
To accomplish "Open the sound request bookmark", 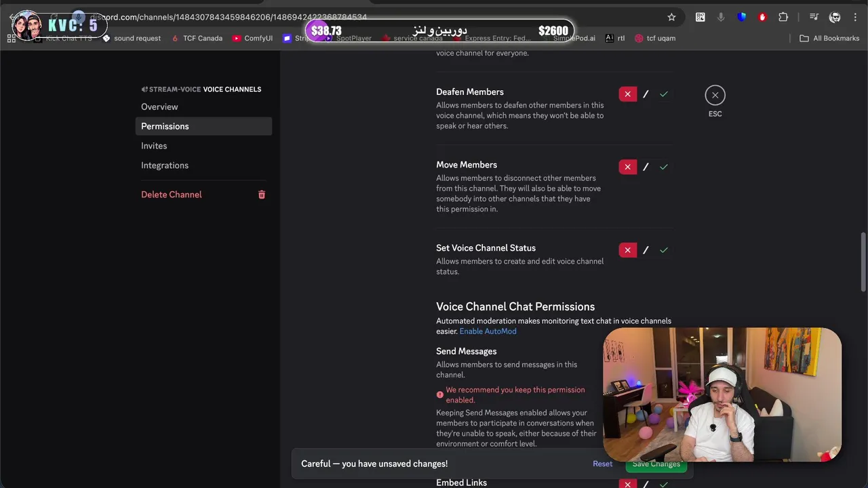I will 132,39.
